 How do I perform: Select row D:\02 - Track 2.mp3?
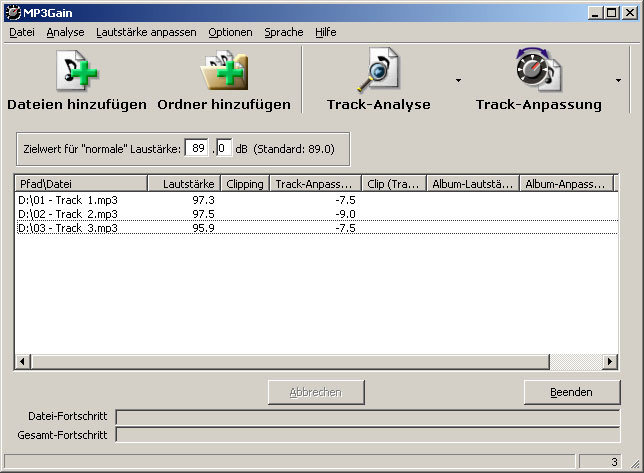coord(317,214)
